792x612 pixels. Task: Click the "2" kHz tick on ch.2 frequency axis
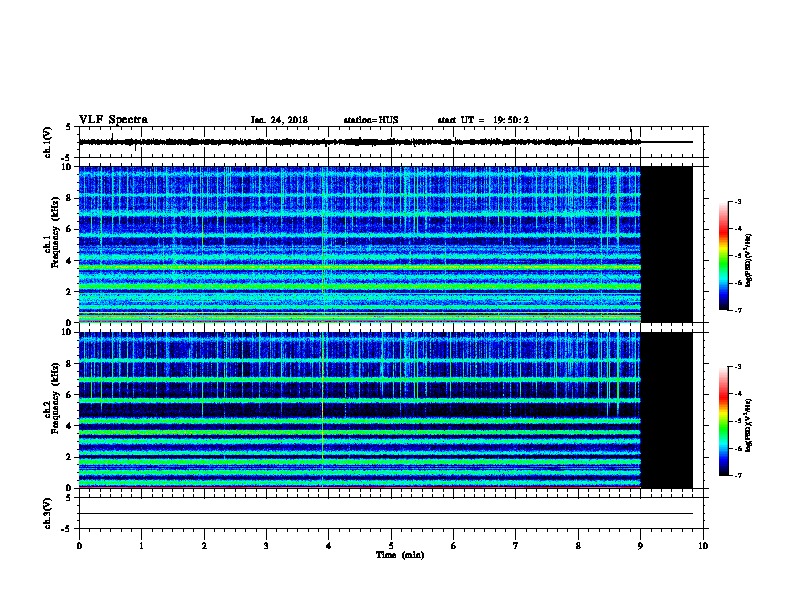pos(69,457)
